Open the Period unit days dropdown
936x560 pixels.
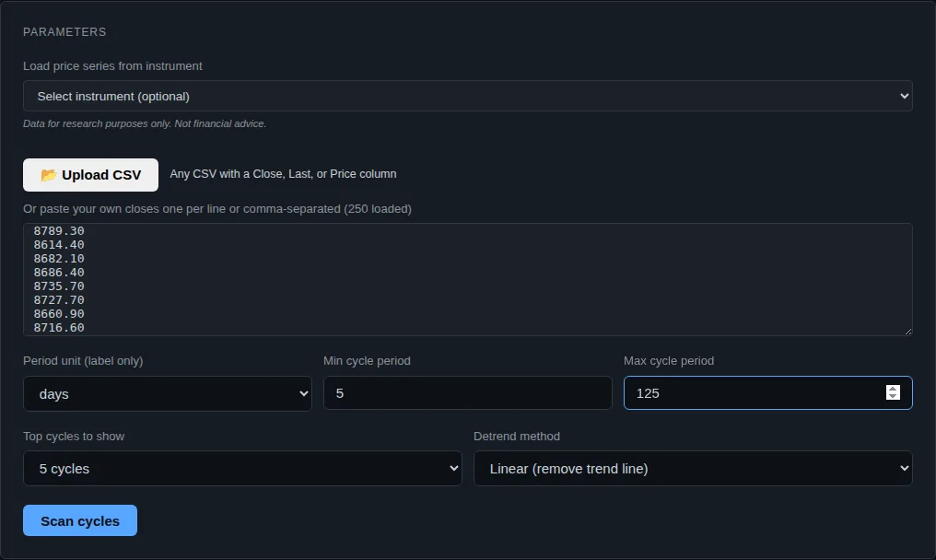tap(167, 393)
